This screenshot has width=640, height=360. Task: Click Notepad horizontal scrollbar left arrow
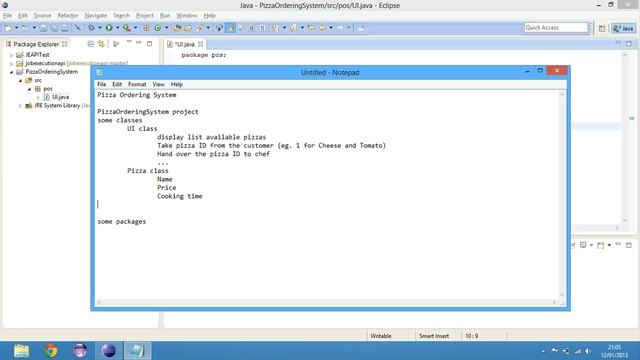tap(99, 302)
